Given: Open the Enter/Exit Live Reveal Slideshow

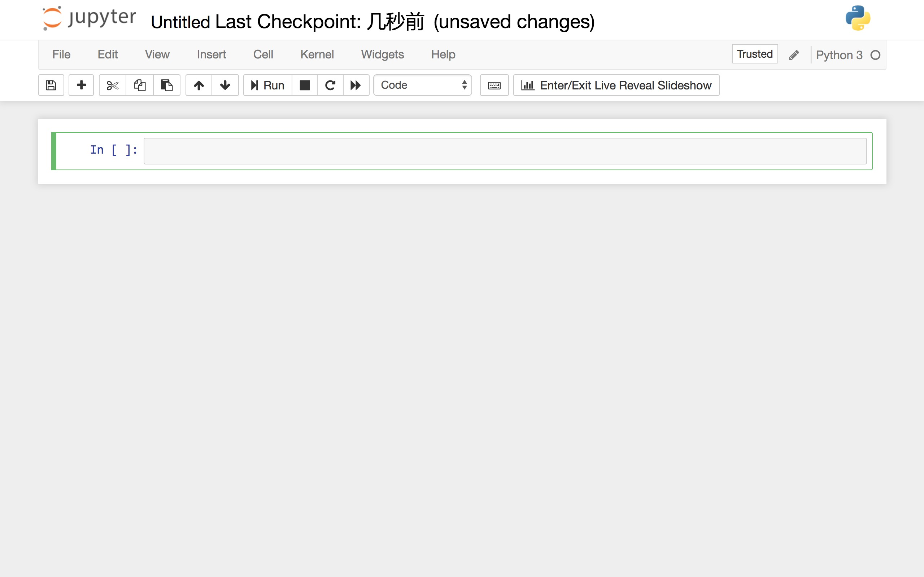Looking at the screenshot, I should tap(615, 85).
